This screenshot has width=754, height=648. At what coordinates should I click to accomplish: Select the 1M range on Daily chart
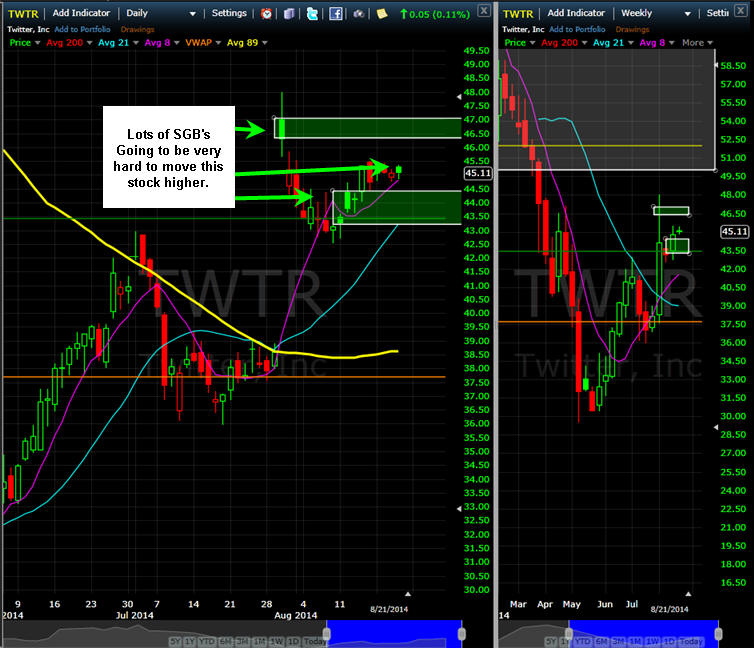(x=260, y=641)
